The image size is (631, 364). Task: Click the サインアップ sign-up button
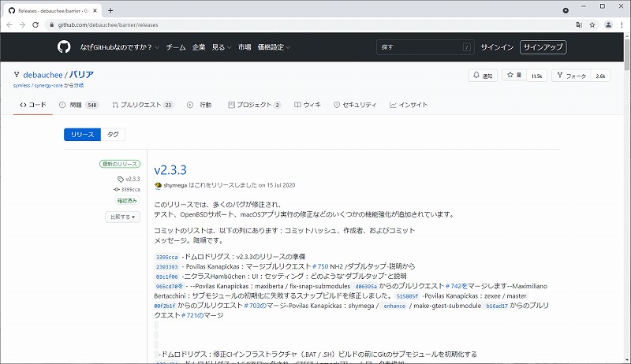543,47
